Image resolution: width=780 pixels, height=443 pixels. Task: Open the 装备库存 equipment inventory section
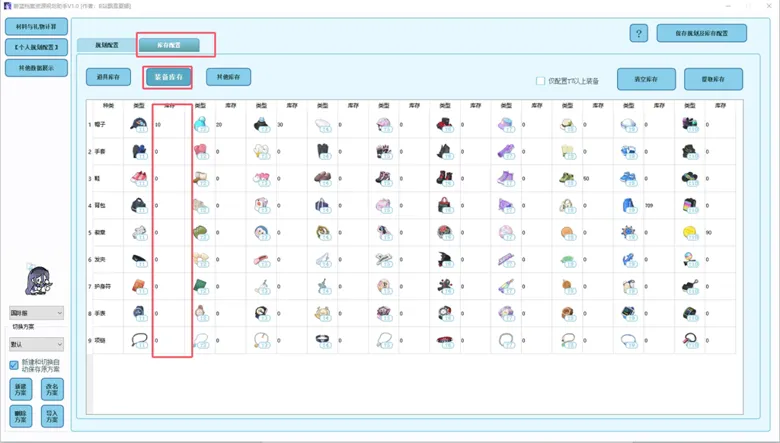click(x=169, y=78)
